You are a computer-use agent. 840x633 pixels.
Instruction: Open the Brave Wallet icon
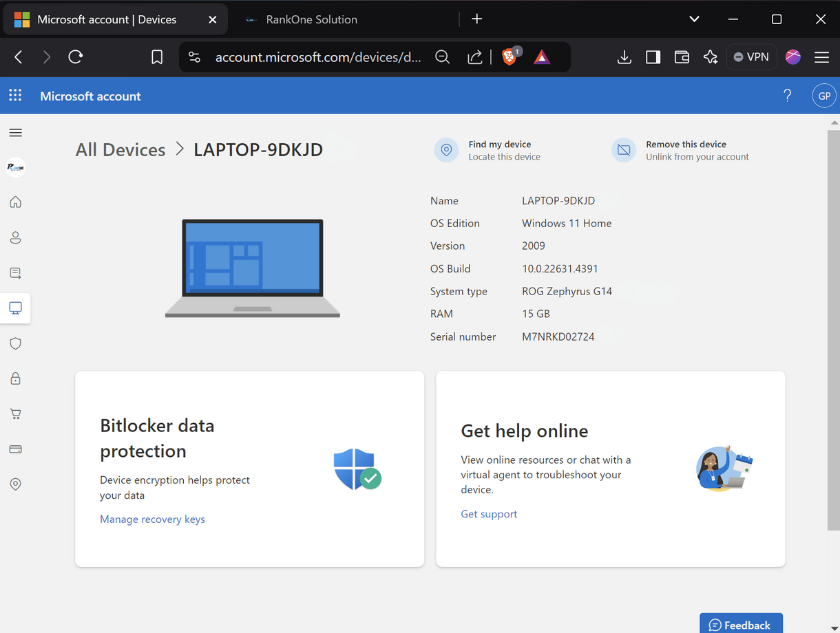(682, 57)
